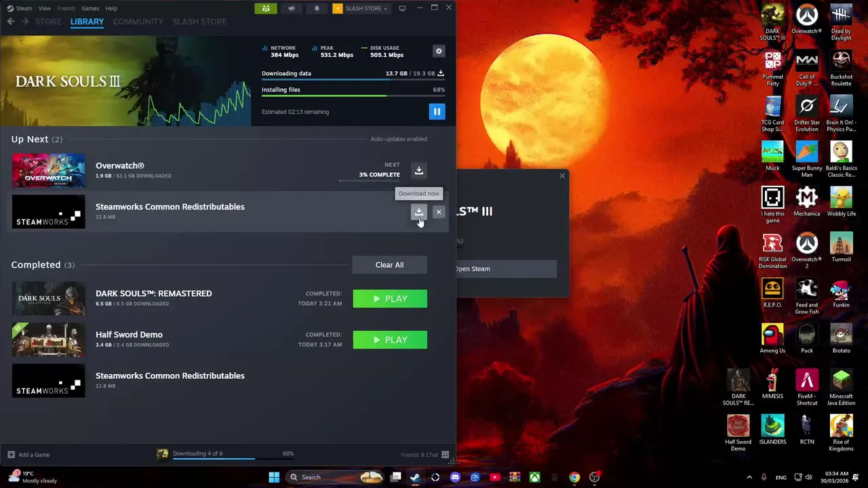The height and width of the screenshot is (488, 868).
Task: Play Half Sword Demo
Action: click(390, 340)
